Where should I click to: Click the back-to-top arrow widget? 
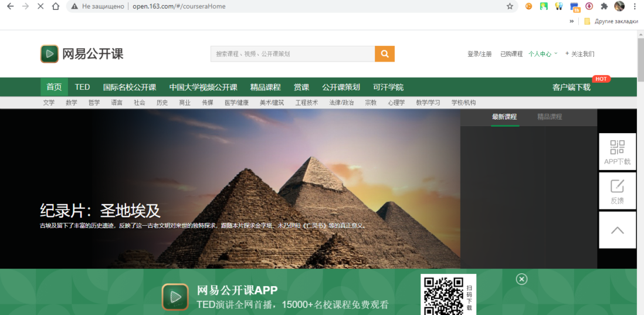pyautogui.click(x=617, y=230)
